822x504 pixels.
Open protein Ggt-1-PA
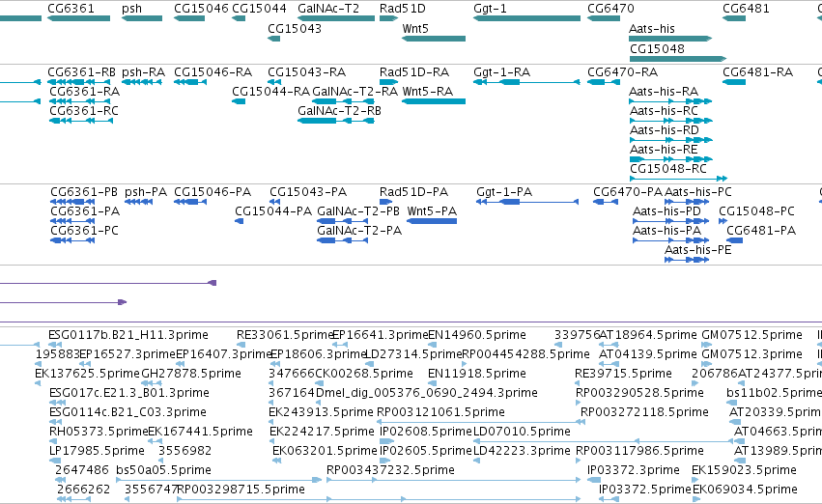pyautogui.click(x=504, y=192)
